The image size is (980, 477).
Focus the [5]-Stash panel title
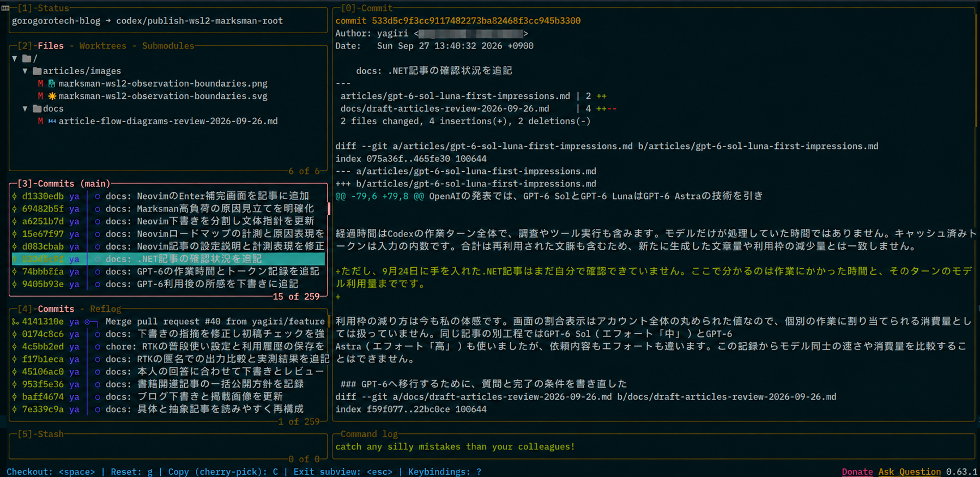pos(40,434)
